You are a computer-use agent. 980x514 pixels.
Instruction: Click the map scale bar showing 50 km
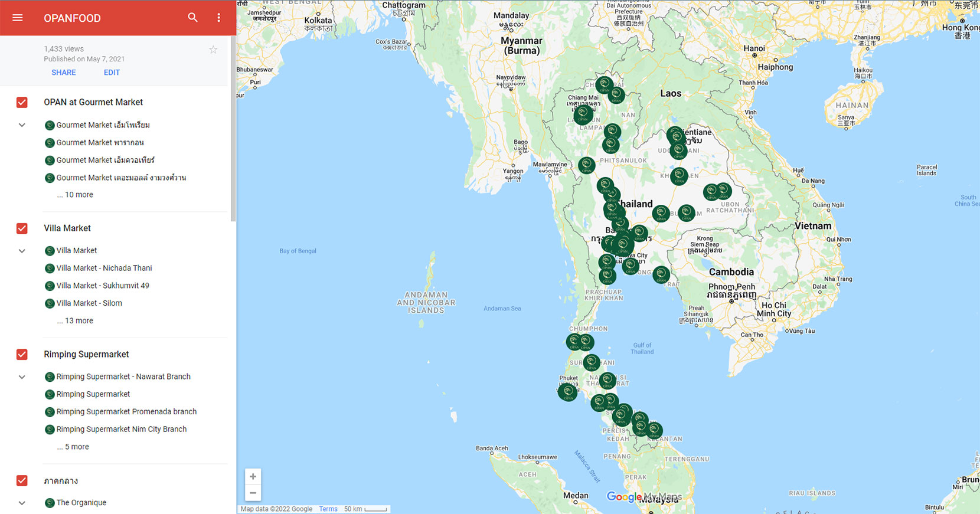click(365, 509)
